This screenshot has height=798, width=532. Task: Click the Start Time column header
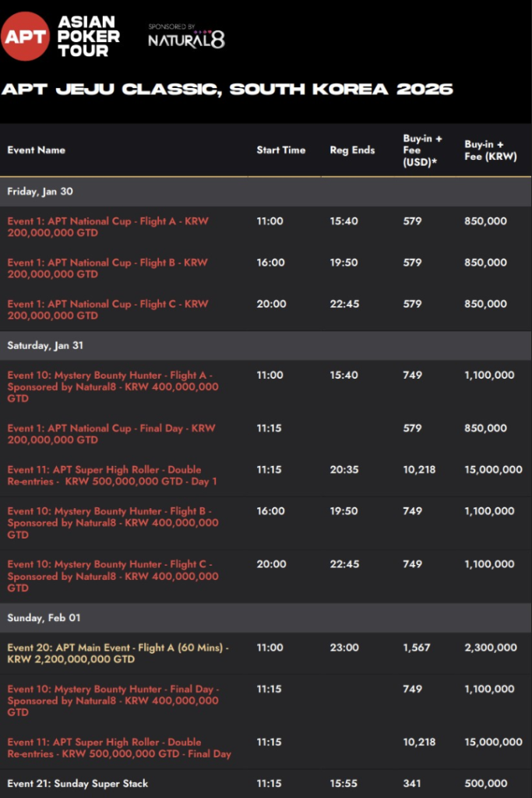(281, 150)
